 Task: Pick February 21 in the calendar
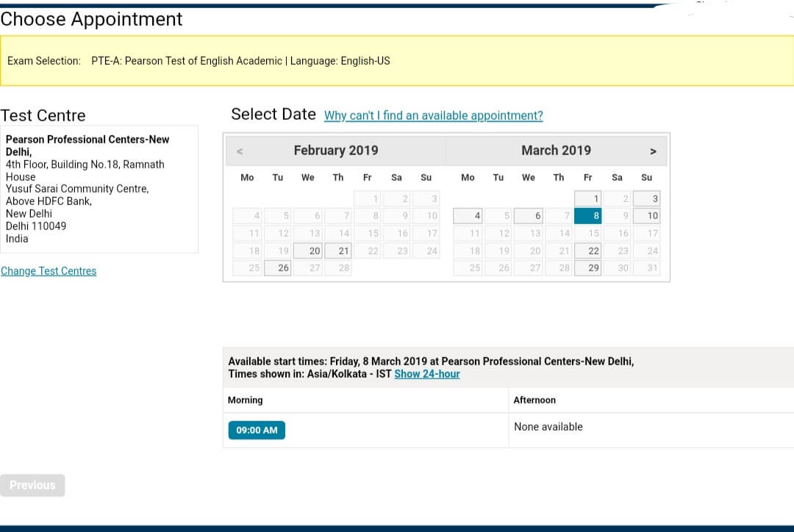click(x=337, y=251)
